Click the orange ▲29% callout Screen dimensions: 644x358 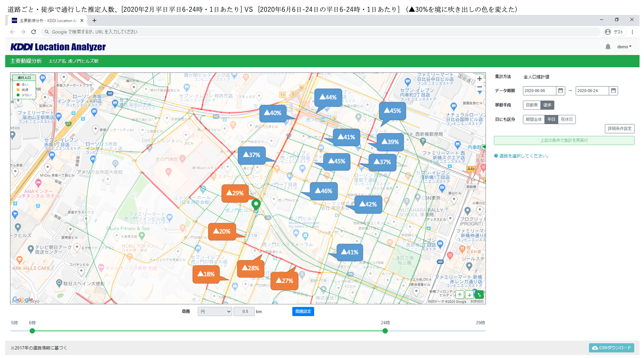pos(235,193)
